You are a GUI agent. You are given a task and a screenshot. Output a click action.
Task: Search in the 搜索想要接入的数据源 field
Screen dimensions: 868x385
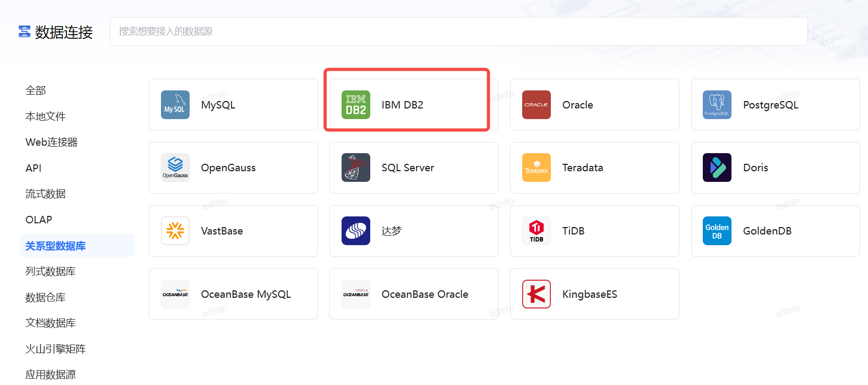(x=459, y=31)
